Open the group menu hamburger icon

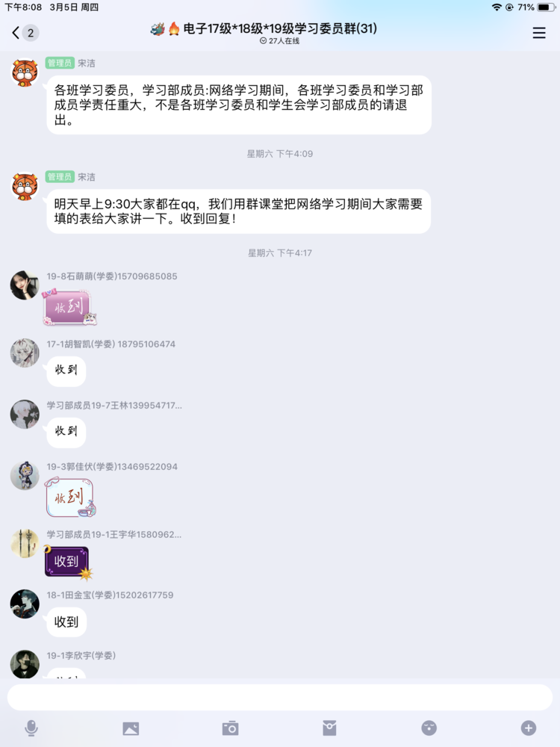[539, 32]
